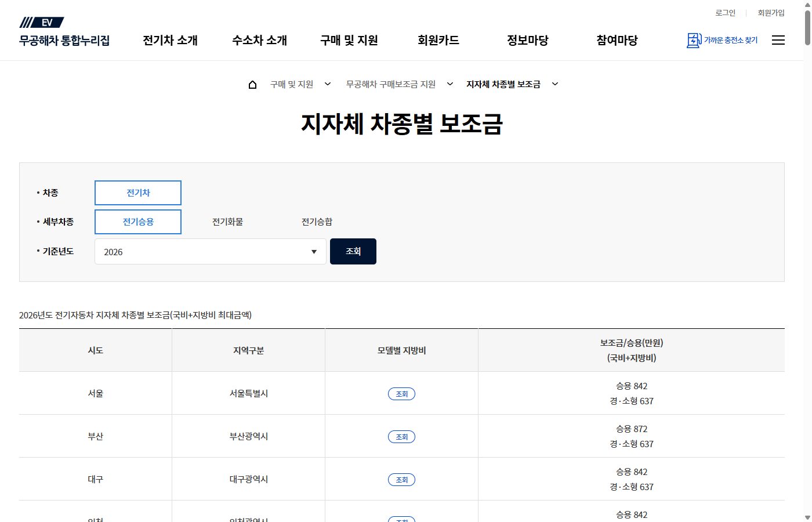View Seoul's 모델별 지방비 with its 조회 button
Viewport: 812px width, 522px height.
click(x=401, y=393)
